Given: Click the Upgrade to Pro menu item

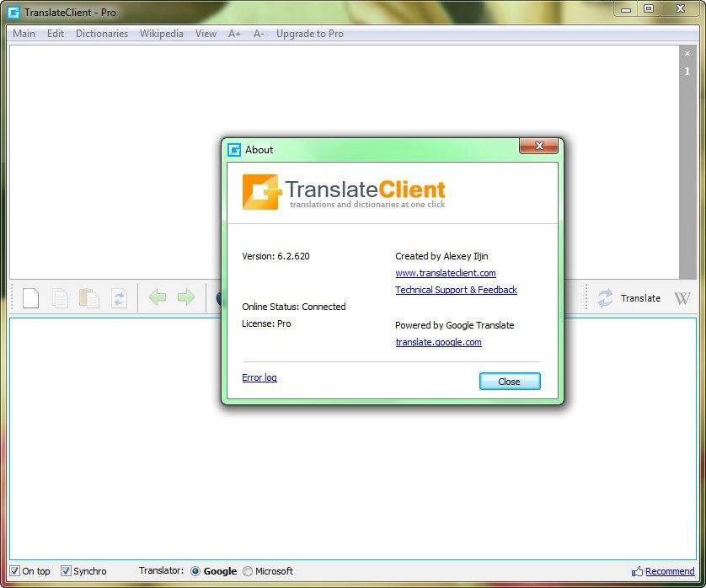Looking at the screenshot, I should [x=310, y=34].
